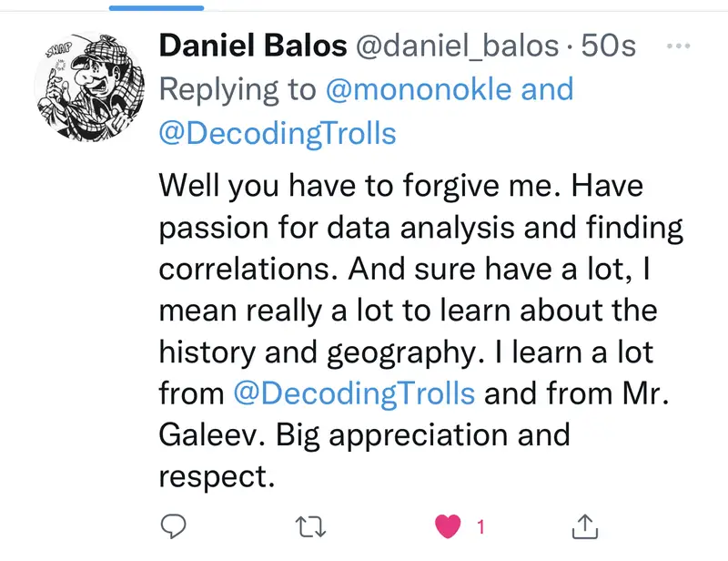Open Daniel Balos display name profile
728x561 pixels.
(250, 46)
